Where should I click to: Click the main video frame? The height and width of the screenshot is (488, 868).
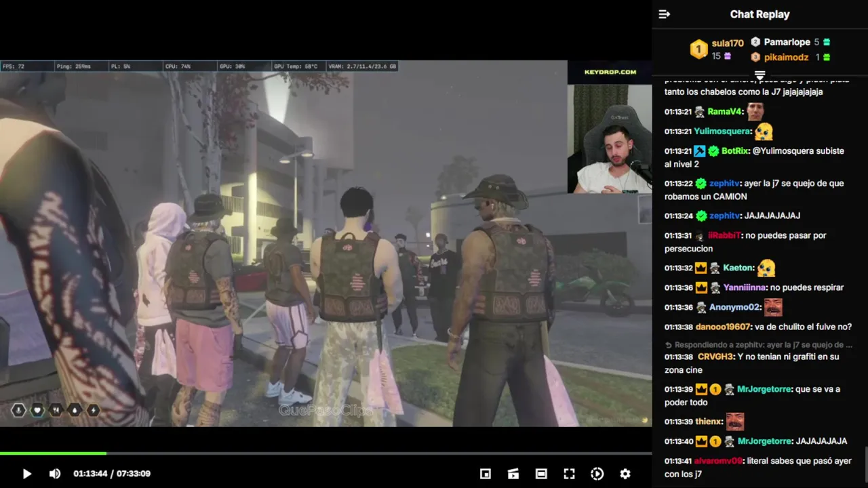(x=325, y=243)
